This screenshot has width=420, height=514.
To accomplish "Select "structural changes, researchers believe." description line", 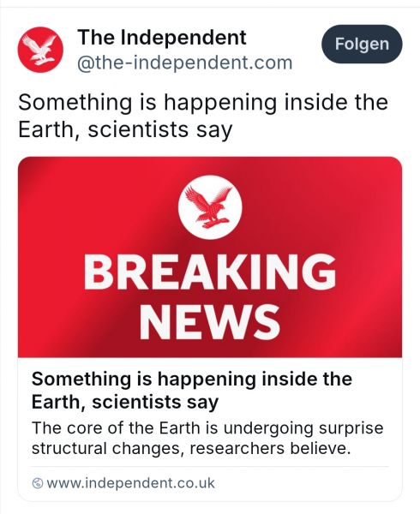I will click(x=191, y=448).
